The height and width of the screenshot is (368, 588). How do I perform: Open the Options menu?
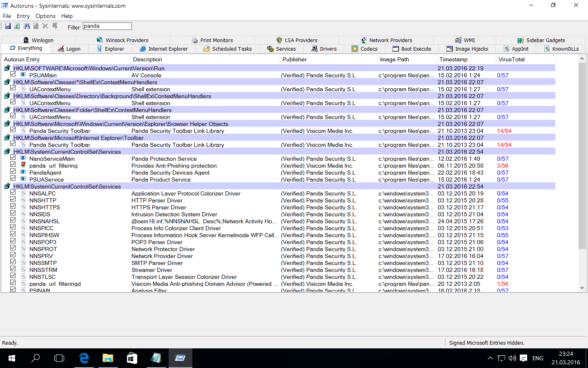point(45,16)
